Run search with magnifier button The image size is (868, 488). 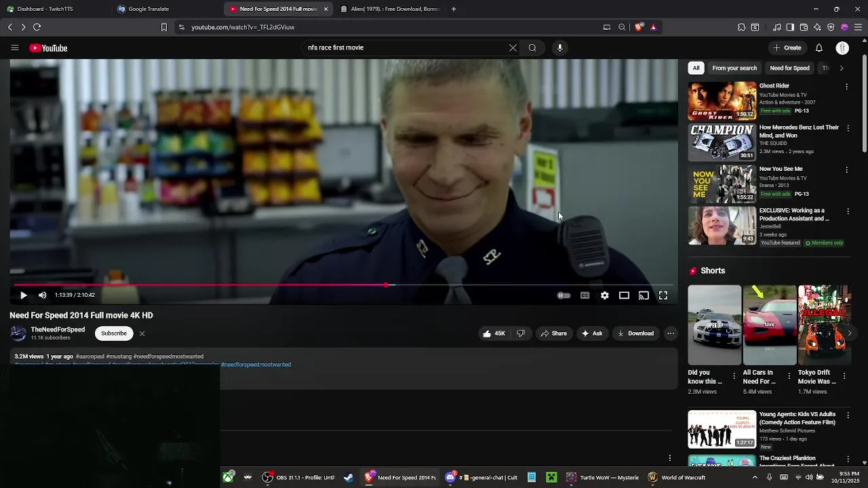(532, 48)
